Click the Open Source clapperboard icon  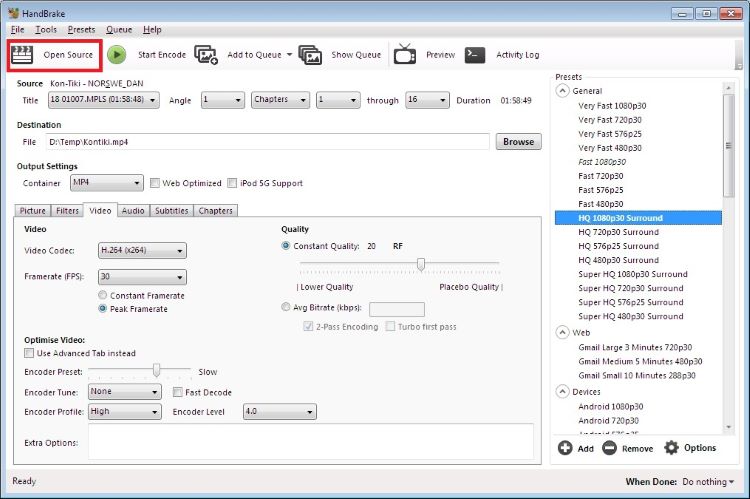[22, 55]
